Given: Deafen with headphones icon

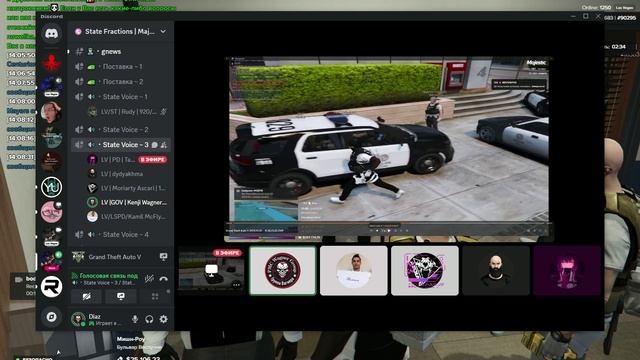Looking at the screenshot, I should (149, 319).
